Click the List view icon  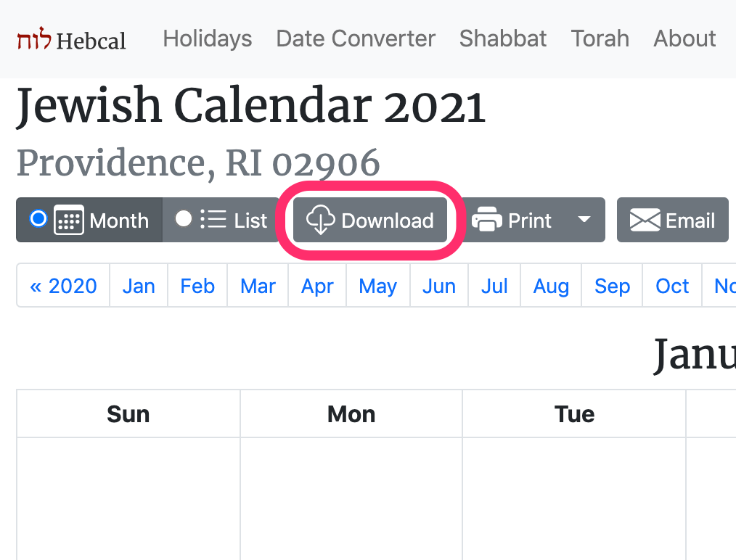pos(213,220)
